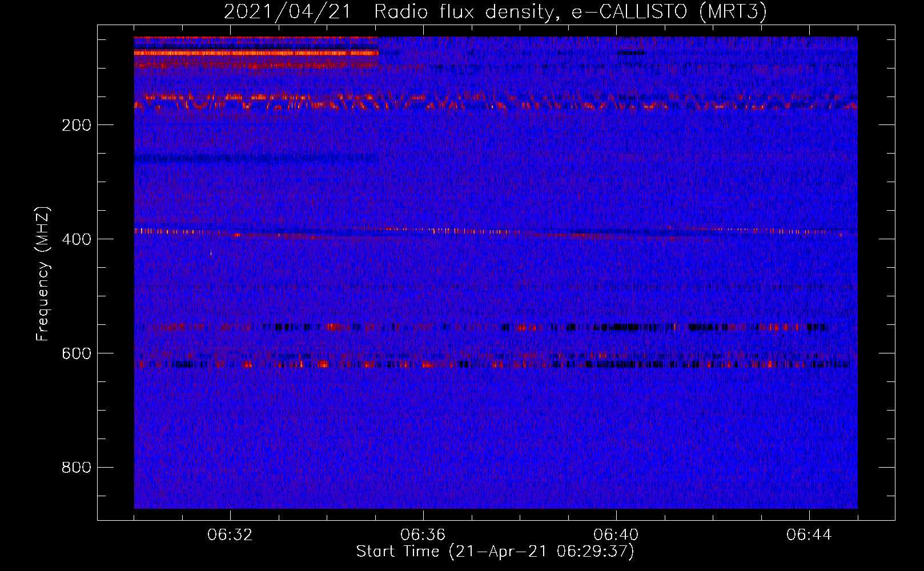Screen dimensions: 924x571
Task: Click the 06:44 time tick label
Action: tap(809, 535)
